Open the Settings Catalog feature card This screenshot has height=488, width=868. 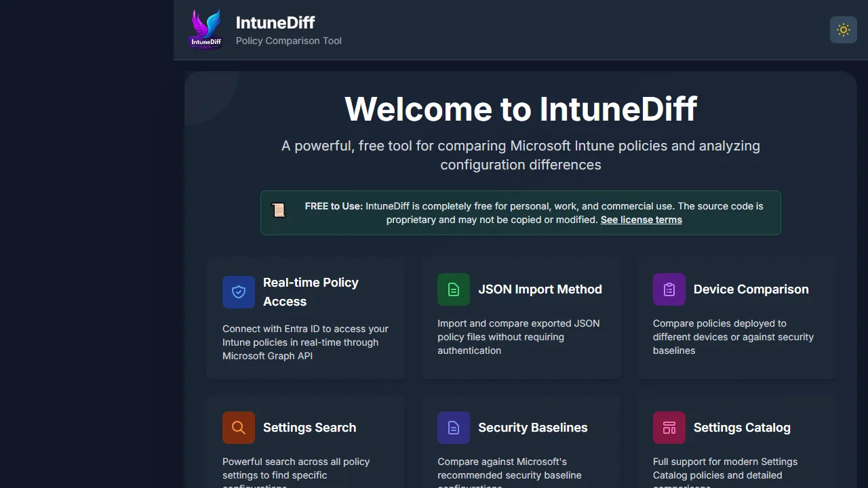point(736,447)
